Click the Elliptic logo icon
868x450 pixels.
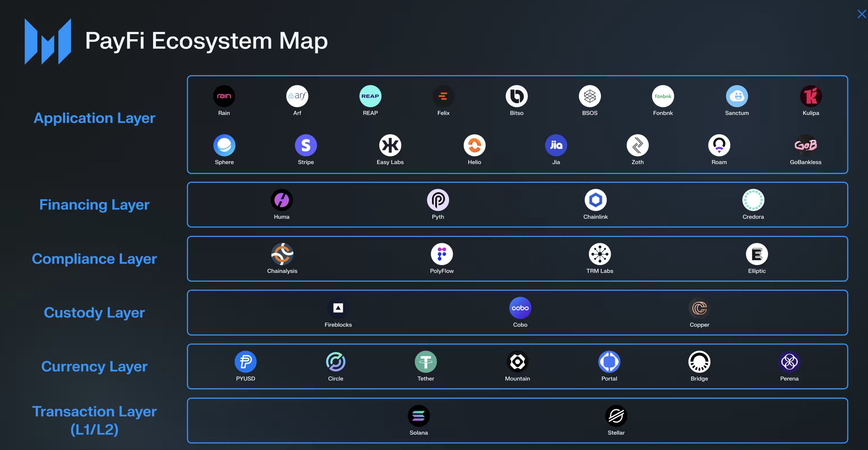tap(757, 254)
